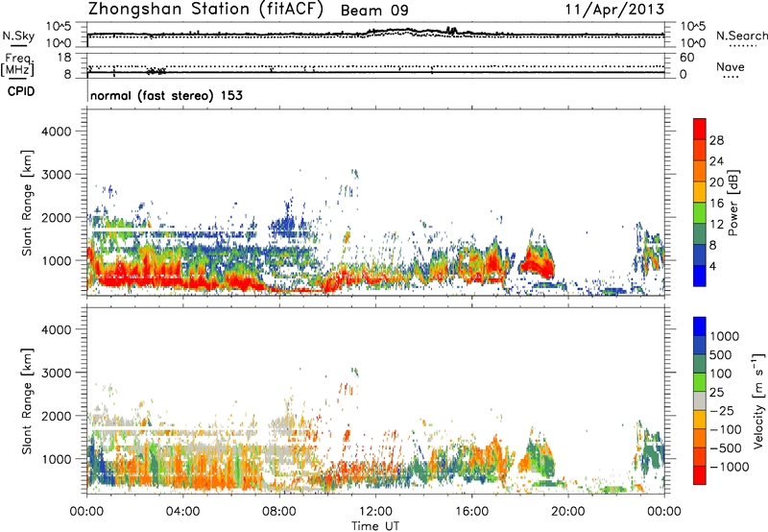Click the '28' power colorbar label

716,140
